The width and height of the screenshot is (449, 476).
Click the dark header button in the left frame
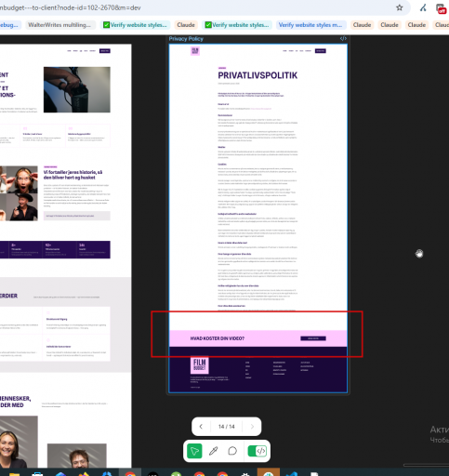tap(105, 51)
